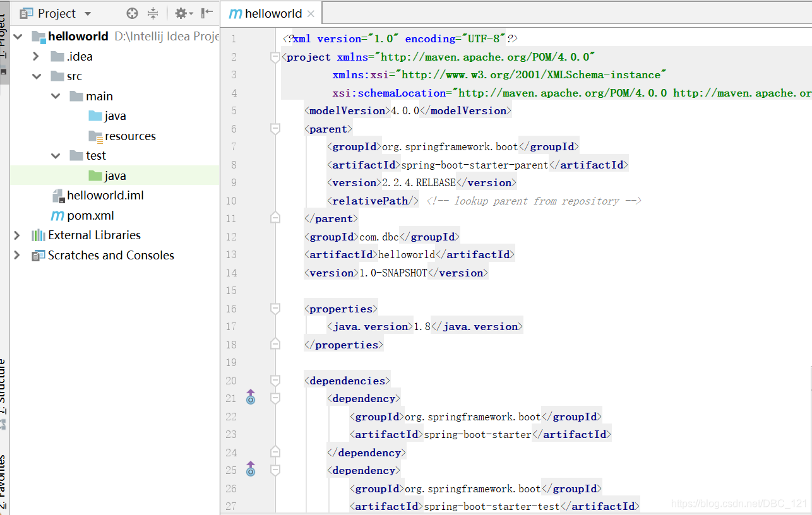This screenshot has height=515, width=812.
Task: Select the test folder
Action: click(96, 156)
